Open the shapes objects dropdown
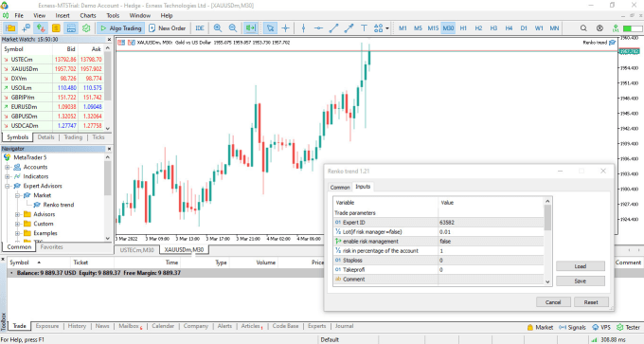644x344 pixels. pyautogui.click(x=381, y=27)
